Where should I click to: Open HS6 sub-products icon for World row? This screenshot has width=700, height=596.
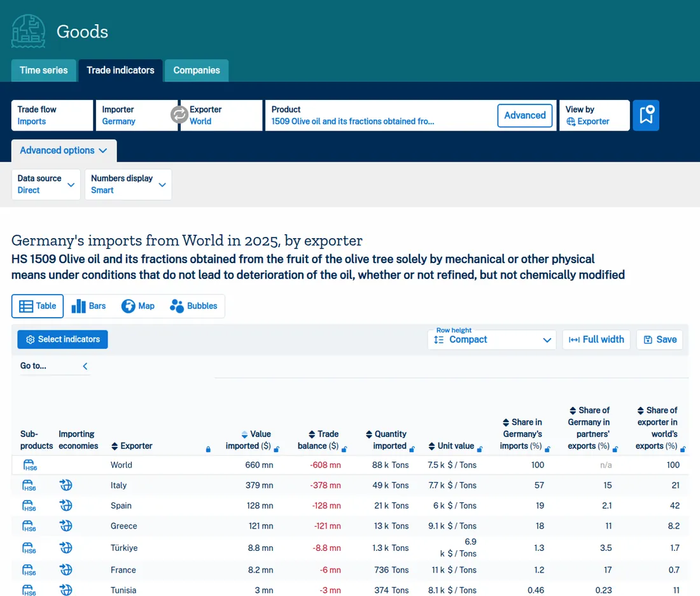click(30, 465)
